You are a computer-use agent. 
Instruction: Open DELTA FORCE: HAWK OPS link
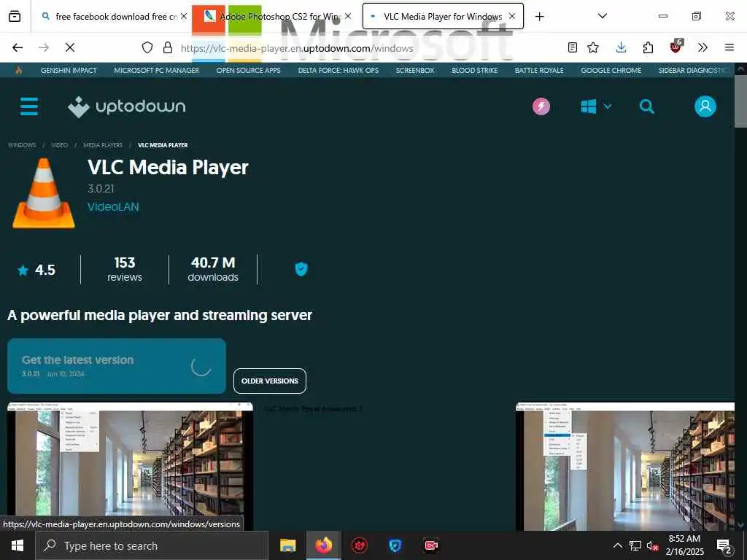(x=338, y=71)
